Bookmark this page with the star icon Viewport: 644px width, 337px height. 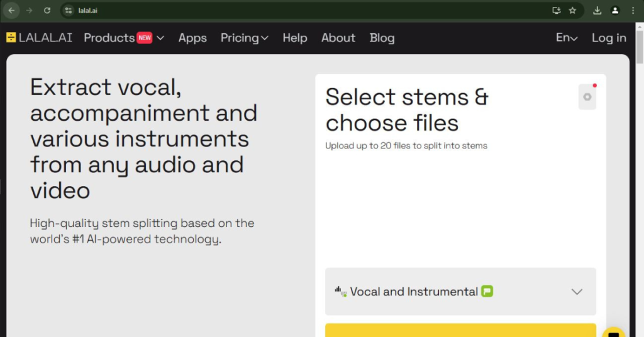(572, 11)
